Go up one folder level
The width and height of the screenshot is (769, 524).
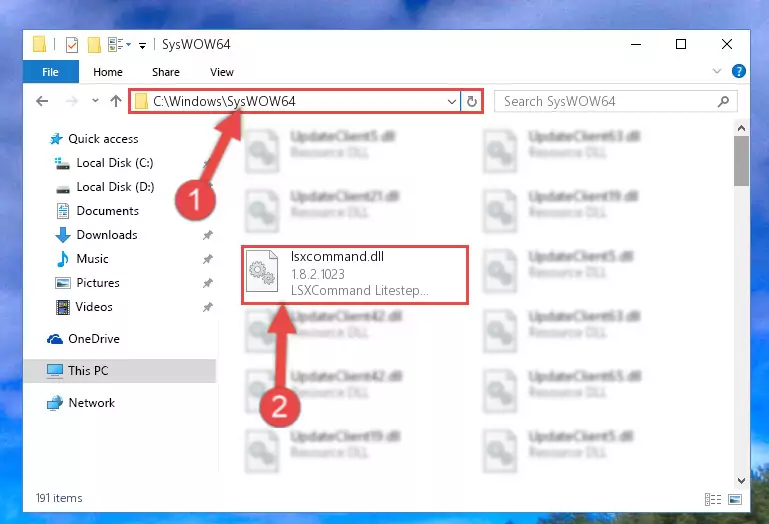116,101
